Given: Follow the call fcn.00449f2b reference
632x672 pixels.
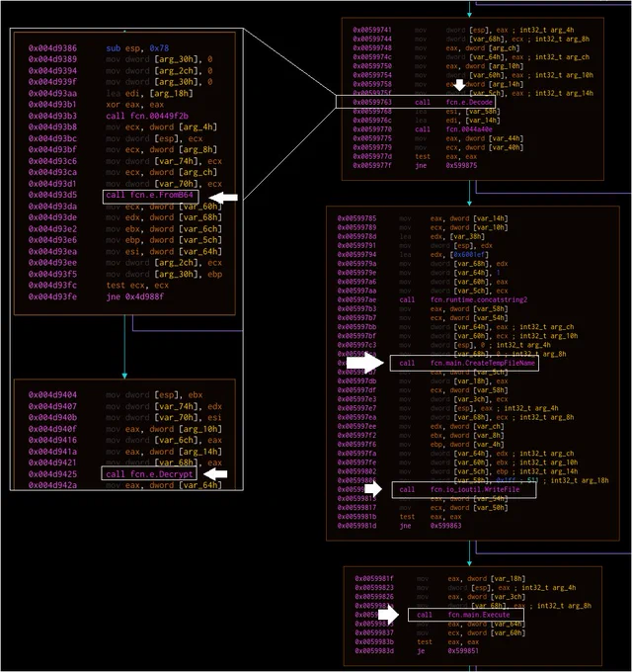Looking at the screenshot, I should tap(147, 116).
